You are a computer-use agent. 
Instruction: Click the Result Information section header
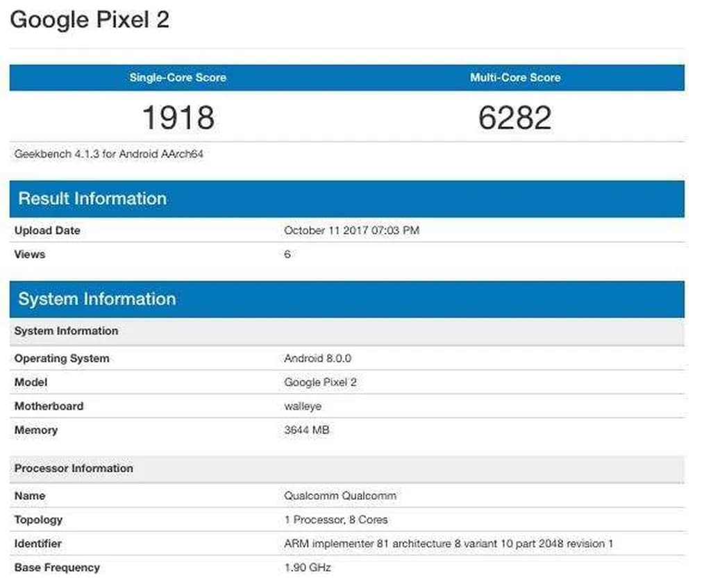[92, 199]
